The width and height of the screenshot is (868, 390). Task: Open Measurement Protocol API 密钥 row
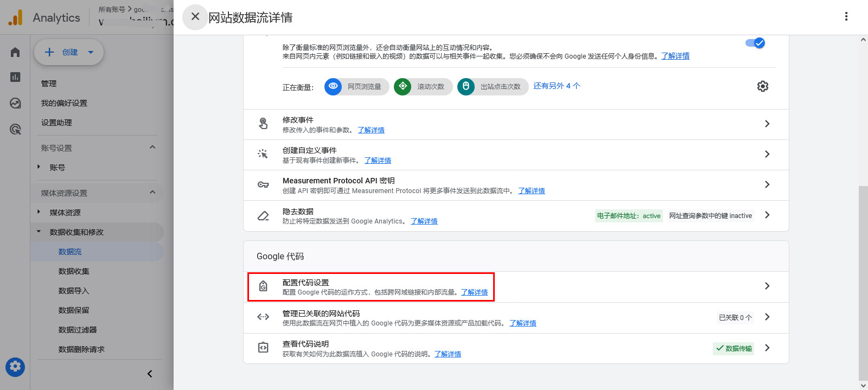click(x=516, y=185)
